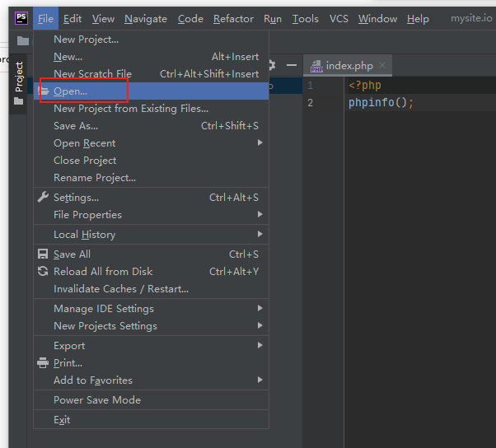The width and height of the screenshot is (496, 448).
Task: Click the Reload All from Disk refresh icon
Action: click(43, 271)
